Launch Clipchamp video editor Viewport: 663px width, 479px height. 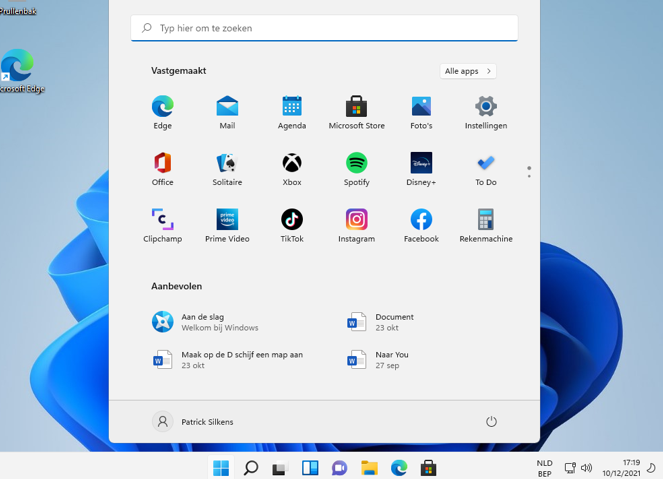coord(162,226)
